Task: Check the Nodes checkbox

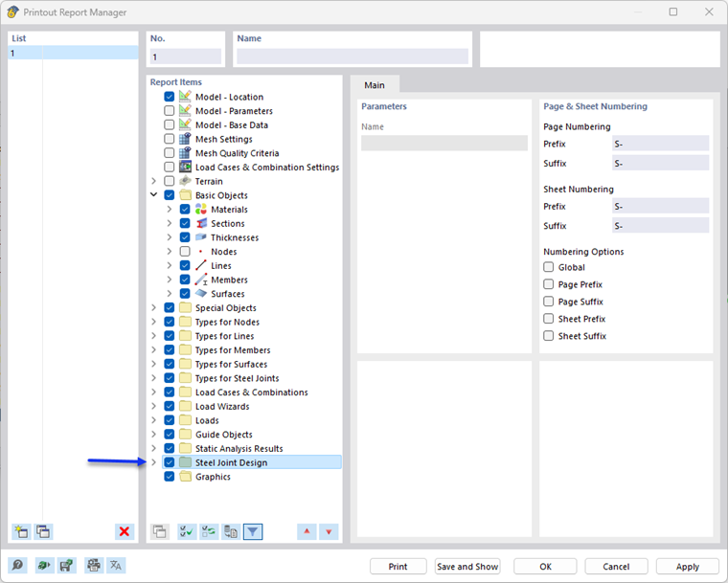Action: [185, 251]
